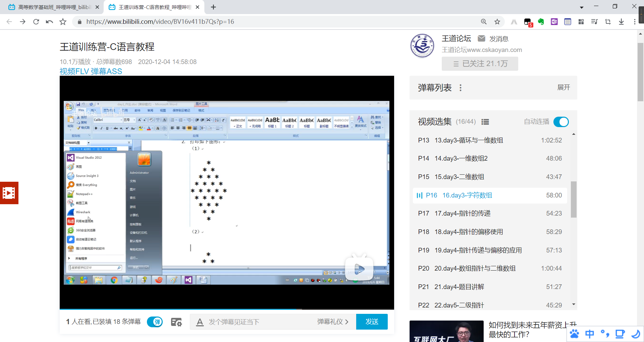This screenshot has height=342, width=644.
Task: Switch input language via the 中 icon
Action: click(589, 334)
